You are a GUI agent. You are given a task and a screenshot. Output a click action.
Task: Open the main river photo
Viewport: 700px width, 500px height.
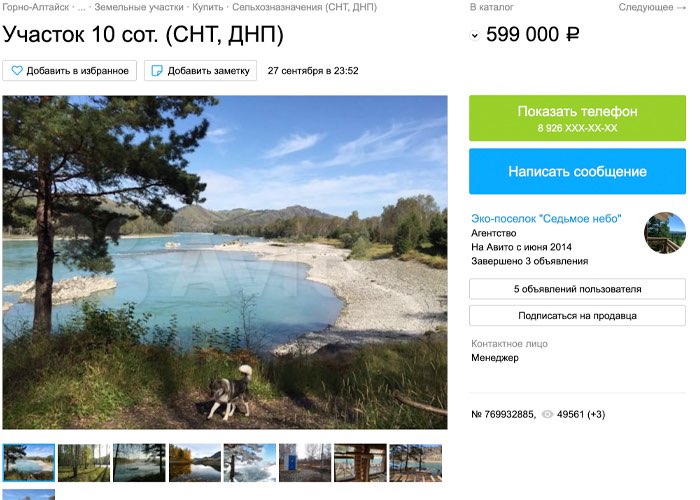(x=225, y=262)
